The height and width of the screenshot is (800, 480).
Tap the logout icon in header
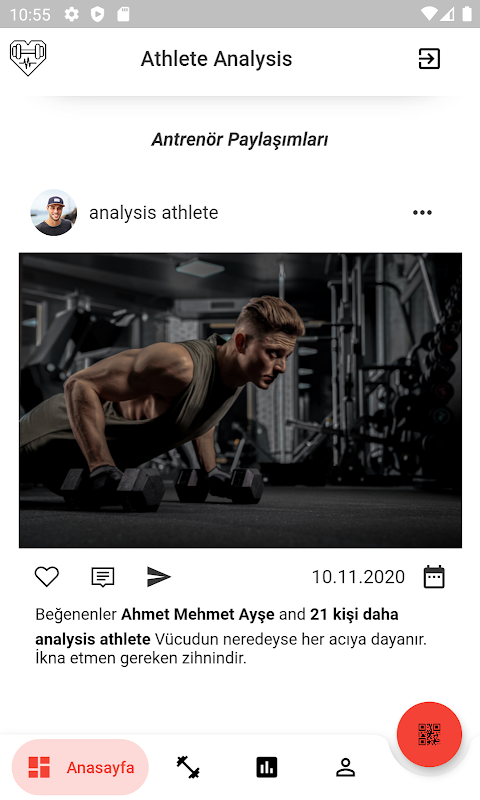(x=429, y=59)
